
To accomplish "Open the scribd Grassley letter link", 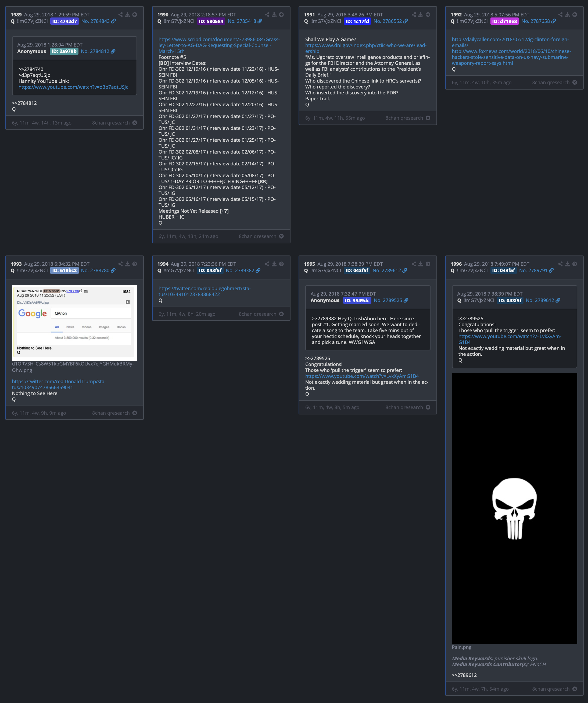I will pyautogui.click(x=219, y=45).
